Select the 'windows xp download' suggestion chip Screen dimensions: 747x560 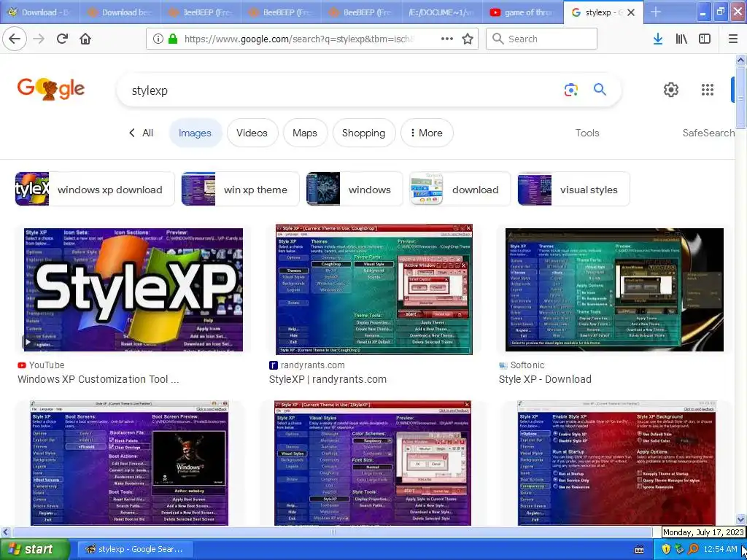95,189
